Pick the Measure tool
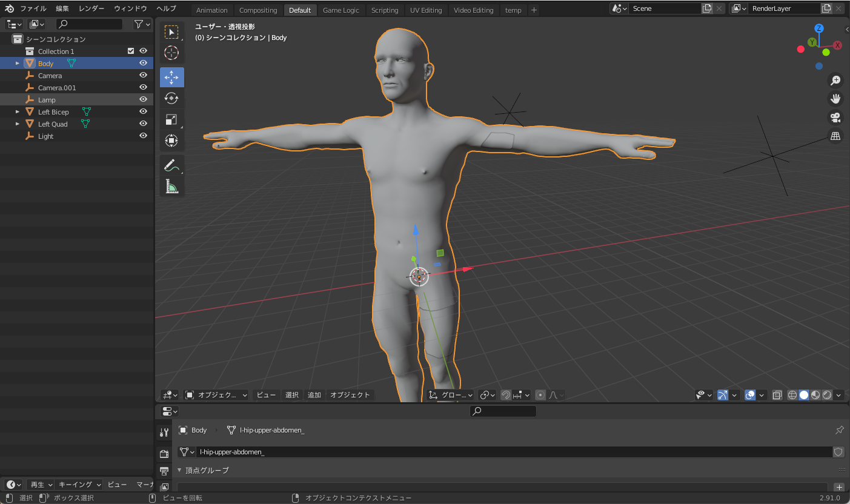This screenshot has width=850, height=504. [171, 187]
